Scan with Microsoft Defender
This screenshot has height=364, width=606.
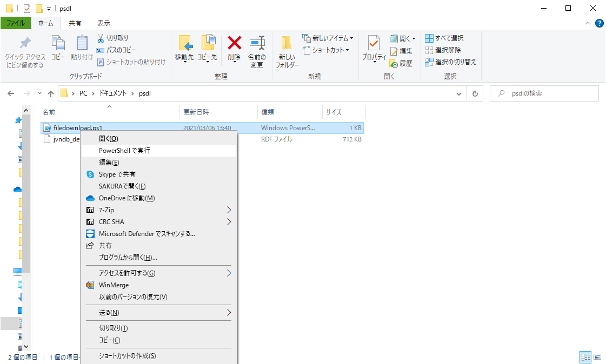click(158, 234)
